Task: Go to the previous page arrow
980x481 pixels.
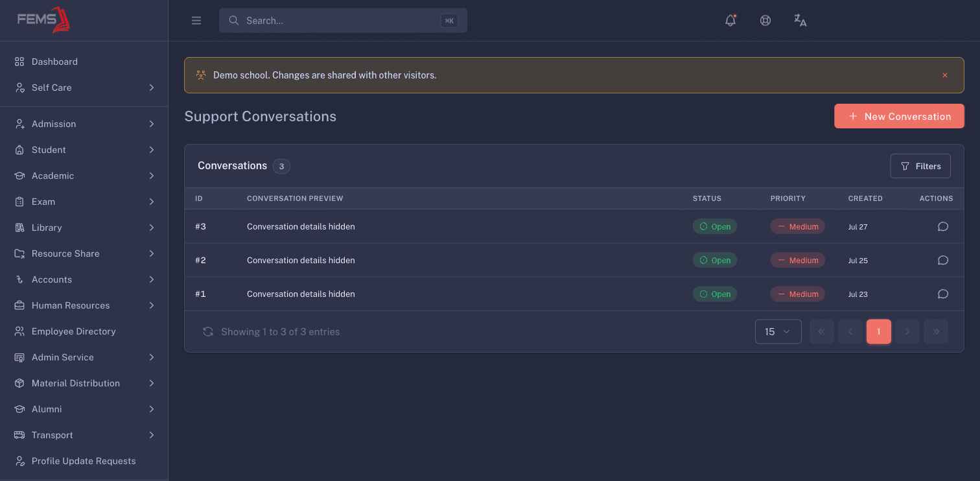Action: [x=850, y=331]
